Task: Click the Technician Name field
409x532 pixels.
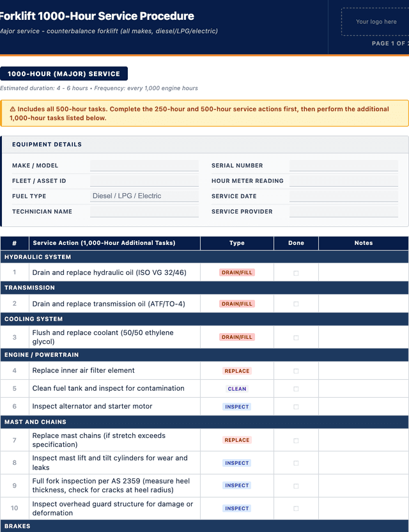Action: pos(144,212)
